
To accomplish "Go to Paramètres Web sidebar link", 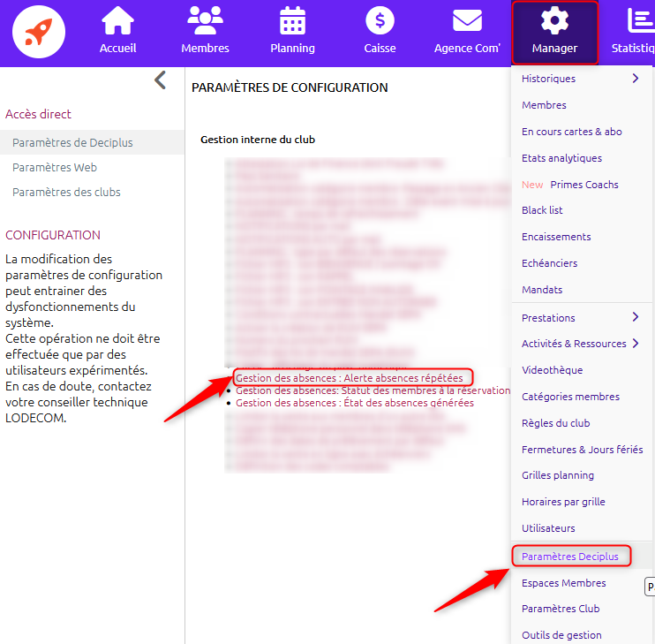I will (x=55, y=167).
